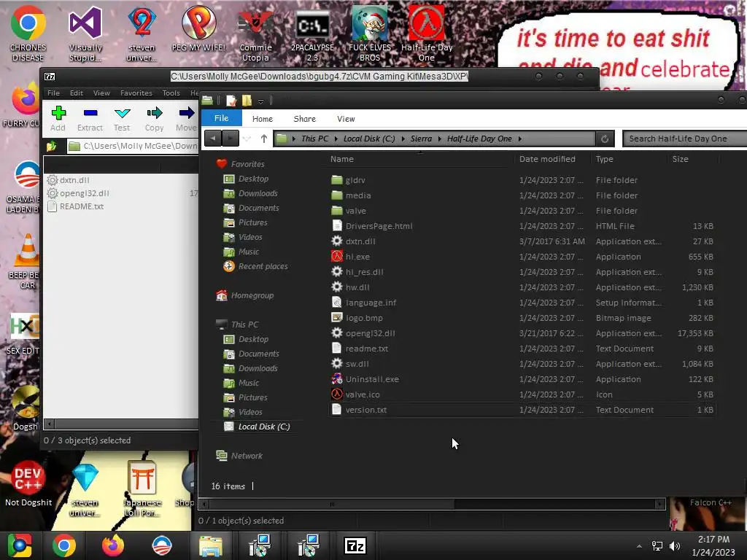Click in Search Half-Life Day One box
Screen dimensions: 747x560
(685, 139)
